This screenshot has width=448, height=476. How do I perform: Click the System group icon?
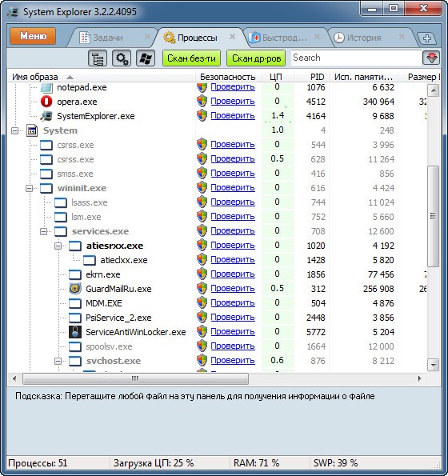(32, 130)
